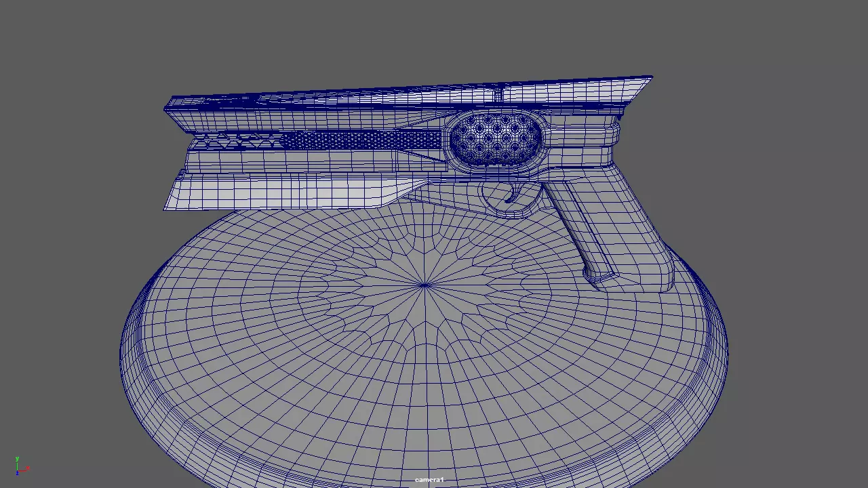Select the dotted grille strip on the barrel

[x=361, y=140]
